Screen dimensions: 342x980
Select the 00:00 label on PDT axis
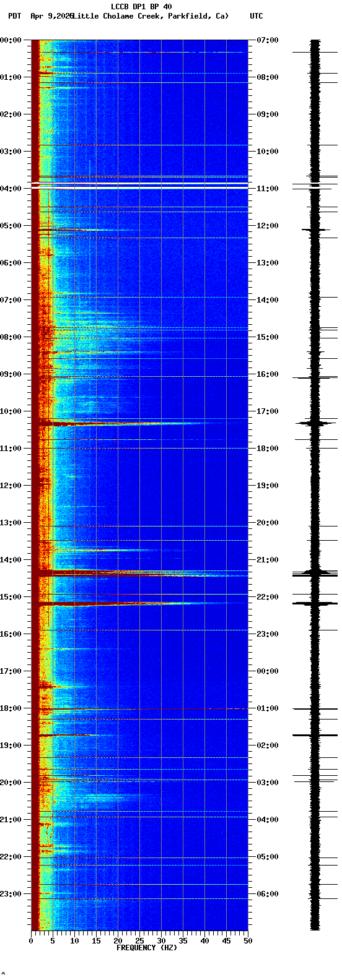point(11,40)
